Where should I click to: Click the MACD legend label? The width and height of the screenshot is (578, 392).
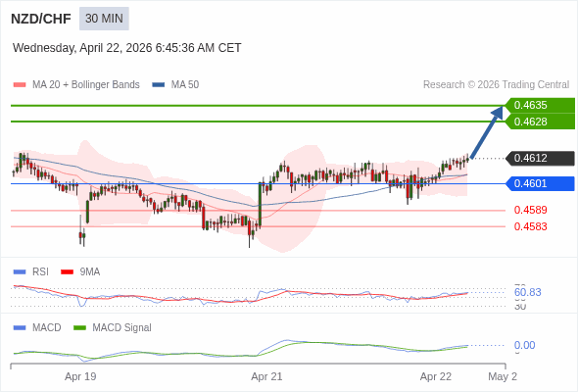[47, 328]
